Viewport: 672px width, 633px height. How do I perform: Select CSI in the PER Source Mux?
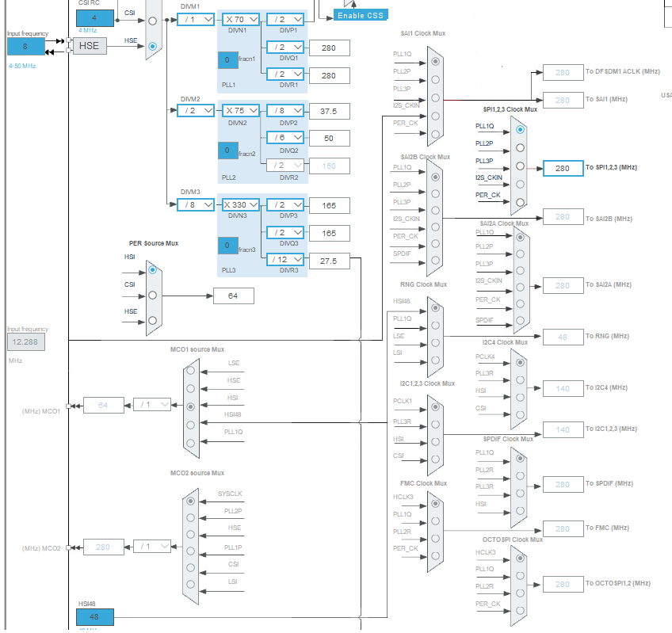pyautogui.click(x=153, y=296)
